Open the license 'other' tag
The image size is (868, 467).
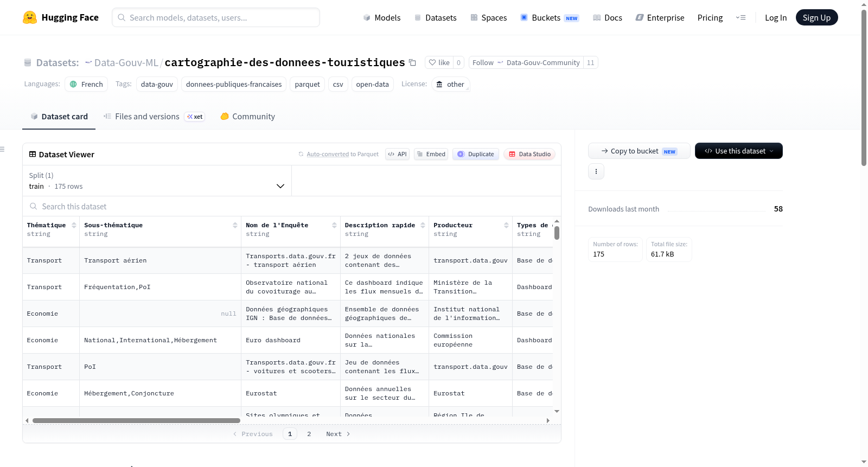point(450,84)
